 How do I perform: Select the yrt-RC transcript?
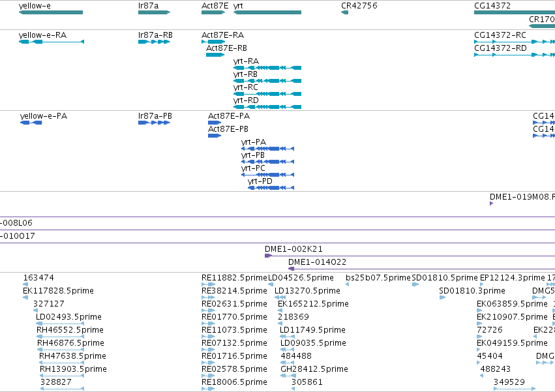(x=267, y=94)
